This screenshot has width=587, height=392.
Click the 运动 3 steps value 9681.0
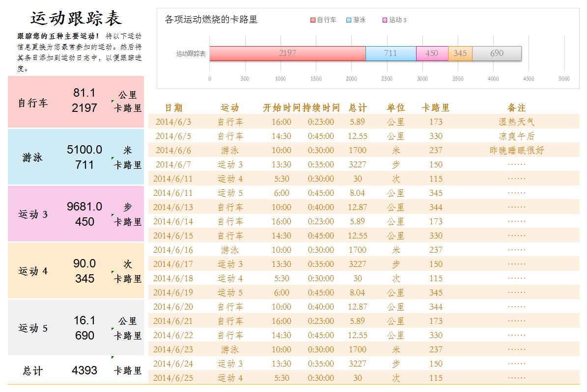point(84,207)
